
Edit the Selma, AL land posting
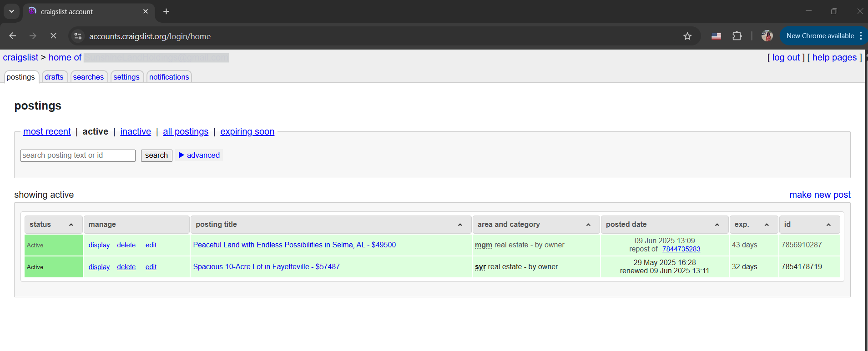point(151,245)
